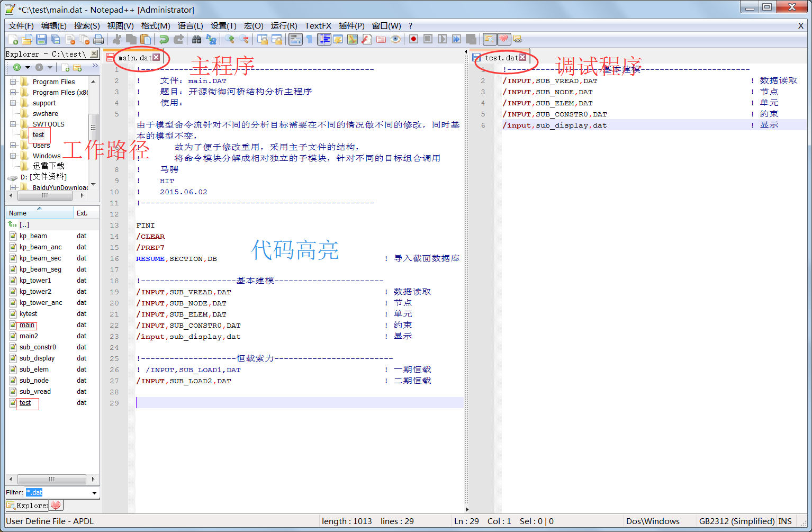Click the Save All toolbar icon
The width and height of the screenshot is (812, 532).
[x=56, y=39]
